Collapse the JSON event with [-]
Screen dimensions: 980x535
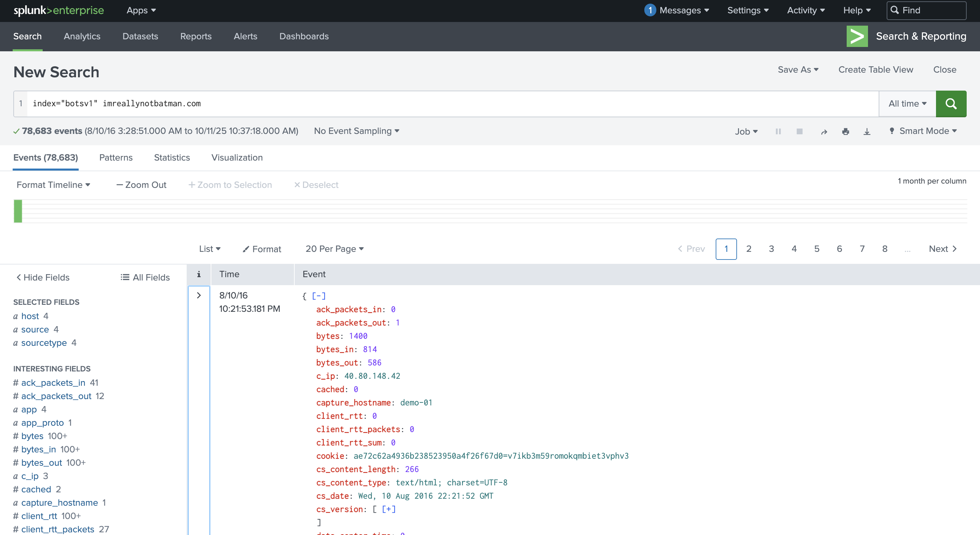coord(318,296)
